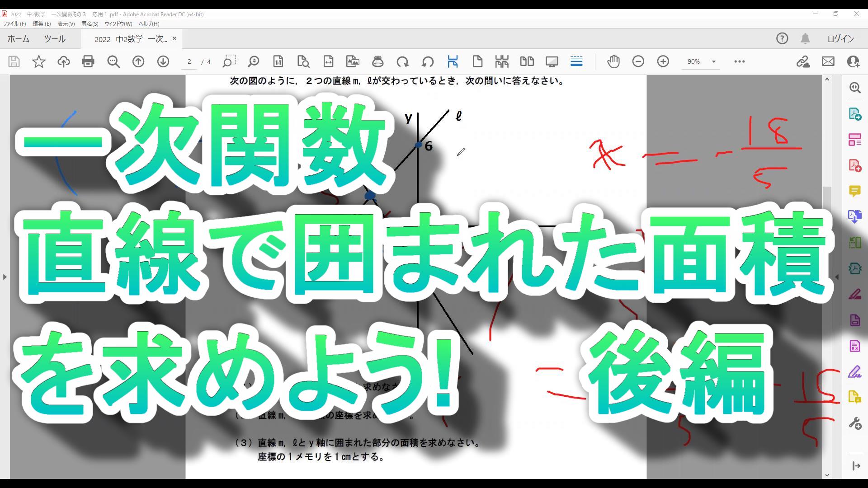Image resolution: width=868 pixels, height=488 pixels.
Task: Click the rotate counterclockwise icon
Action: coord(427,61)
